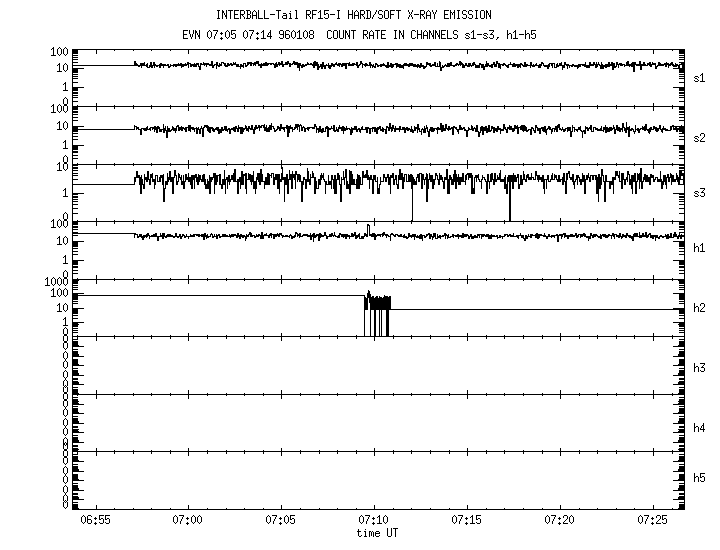The image size is (720, 550).
Task: Click the 06:55 time axis label
Action: (94, 521)
